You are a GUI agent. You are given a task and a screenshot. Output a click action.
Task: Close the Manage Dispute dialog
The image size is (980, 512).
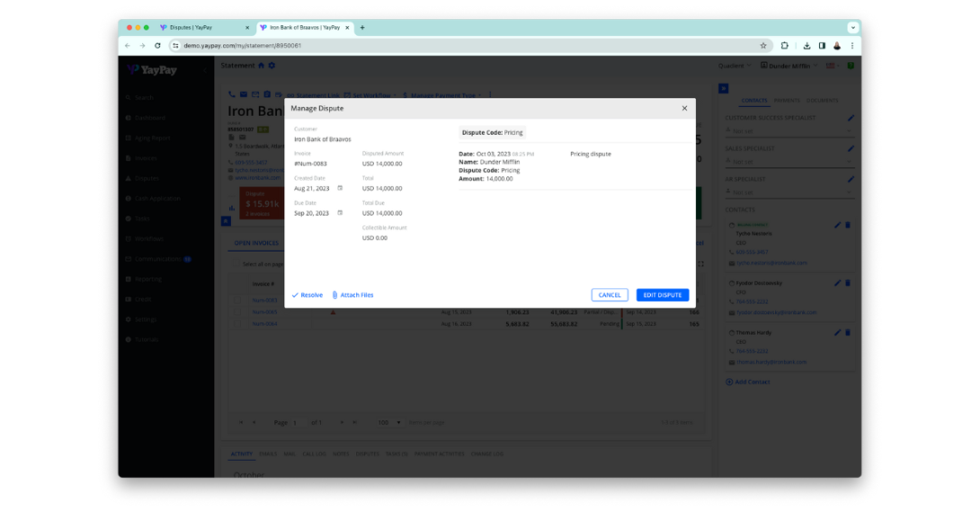click(x=684, y=108)
